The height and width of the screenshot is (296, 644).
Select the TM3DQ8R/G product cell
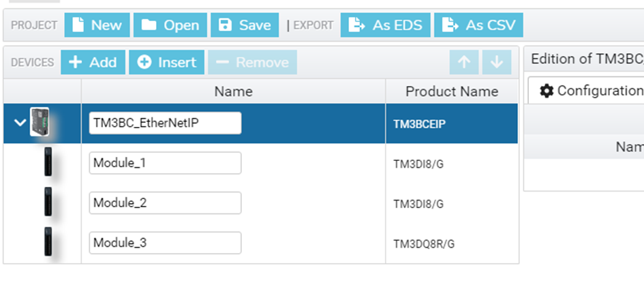[452, 243]
